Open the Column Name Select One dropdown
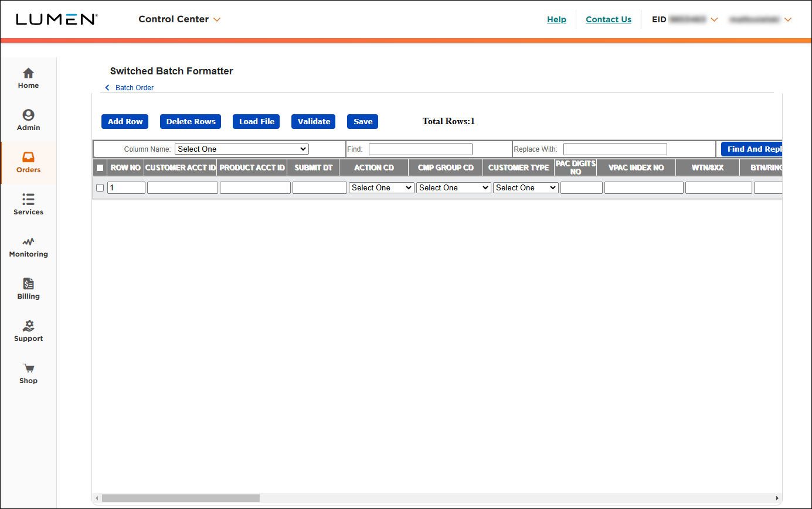This screenshot has height=509, width=812. tap(242, 149)
